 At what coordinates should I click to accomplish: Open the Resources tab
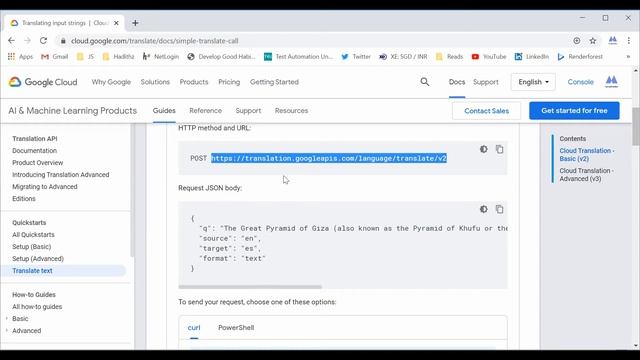coord(291,111)
